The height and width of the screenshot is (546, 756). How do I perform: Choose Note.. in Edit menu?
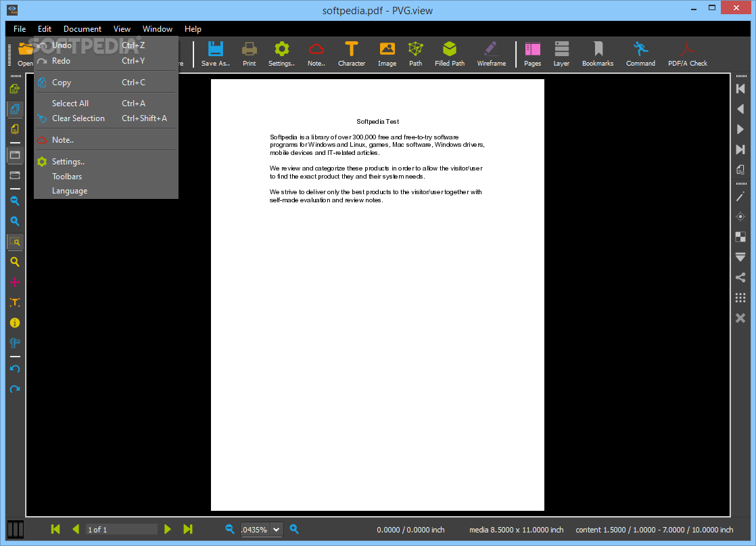[x=106, y=140]
